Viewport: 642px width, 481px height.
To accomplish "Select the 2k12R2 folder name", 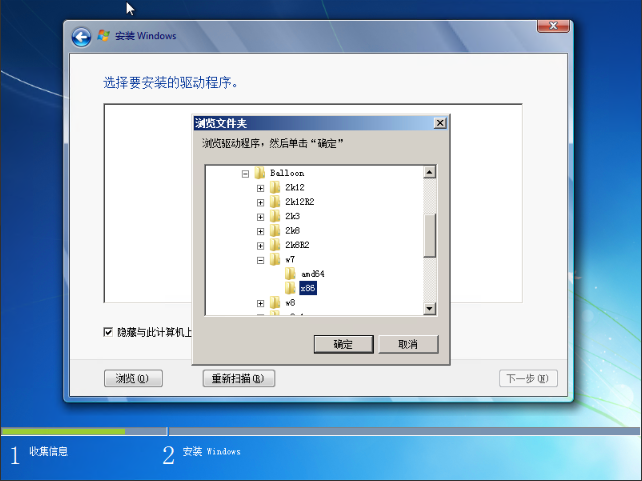I will [x=300, y=202].
